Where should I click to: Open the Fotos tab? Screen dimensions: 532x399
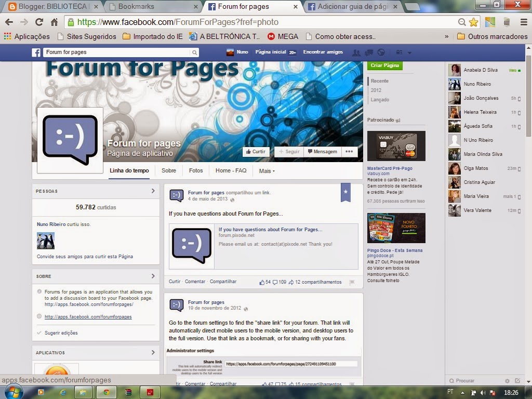click(196, 170)
